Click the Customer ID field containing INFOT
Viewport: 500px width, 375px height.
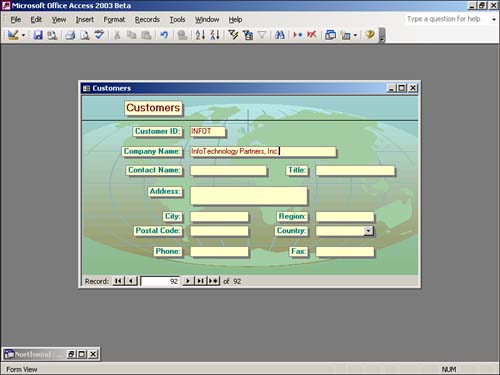[207, 131]
